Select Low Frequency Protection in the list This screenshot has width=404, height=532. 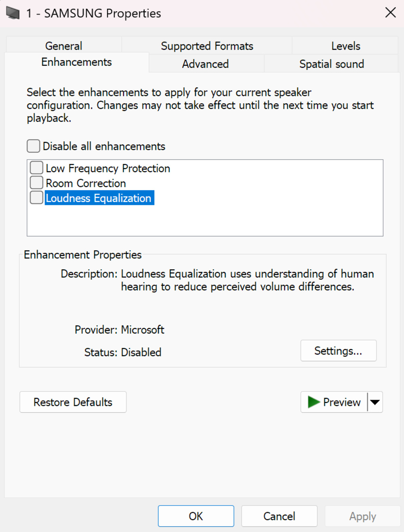click(x=107, y=168)
